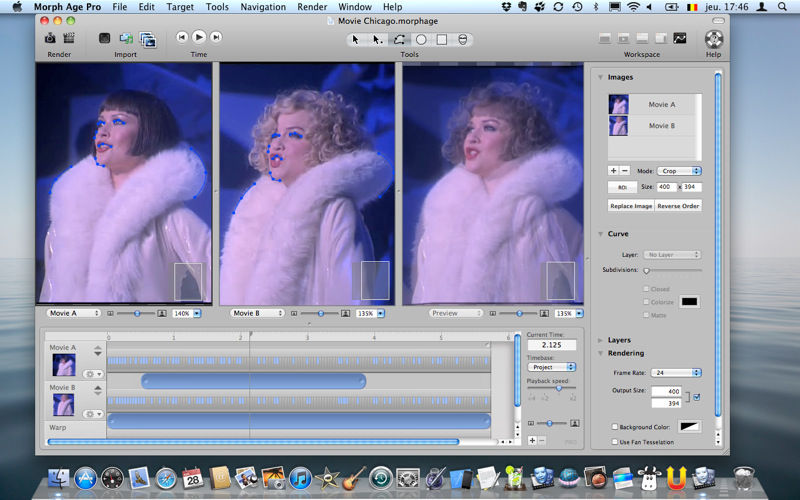The height and width of the screenshot is (500, 800).
Task: Click zoom-out icon under Movie B viewer
Action: (294, 313)
